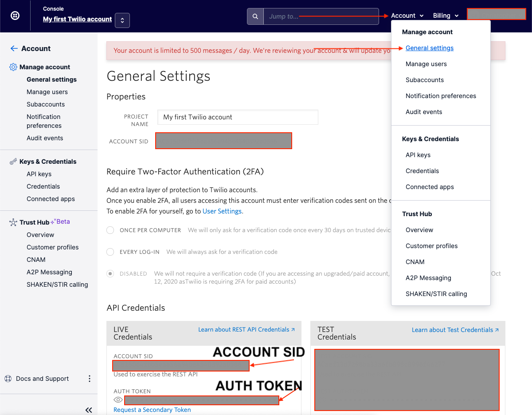Open Notification preferences in left sidebar
This screenshot has height=415, width=532.
click(44, 121)
